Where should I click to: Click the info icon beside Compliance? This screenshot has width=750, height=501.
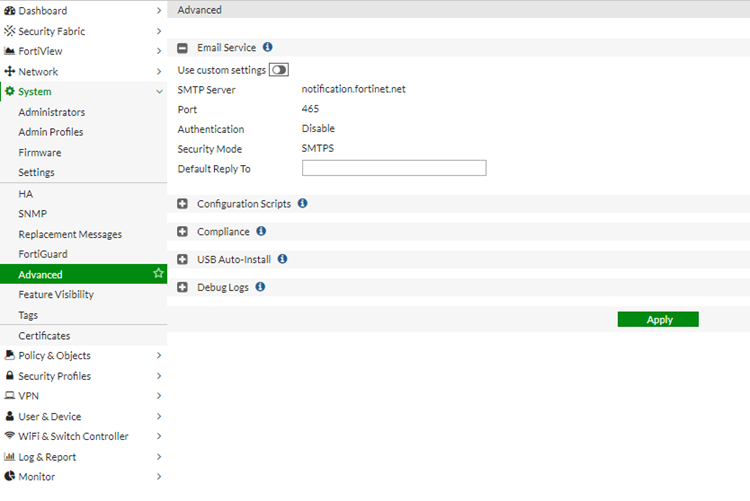tap(261, 231)
